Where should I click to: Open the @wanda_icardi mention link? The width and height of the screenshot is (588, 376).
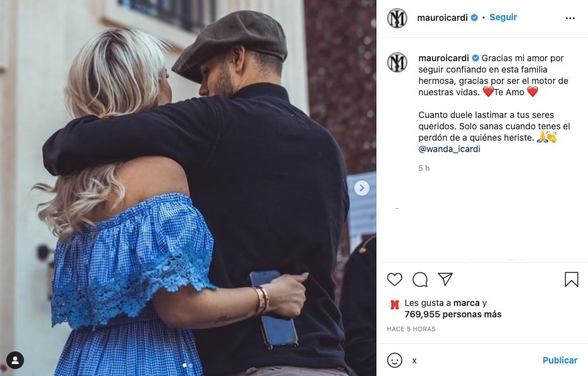click(x=449, y=149)
